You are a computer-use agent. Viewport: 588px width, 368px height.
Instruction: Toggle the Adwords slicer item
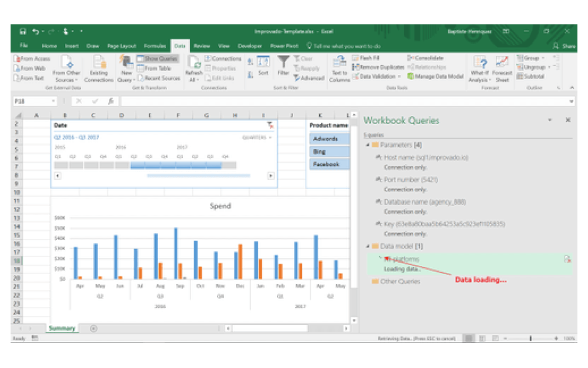pos(329,139)
